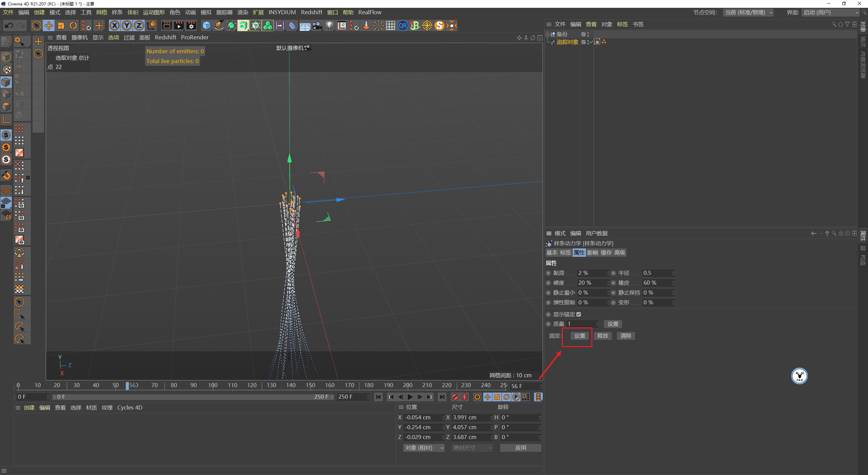Select the Live Selection tool
The image size is (868, 475).
pos(37,25)
